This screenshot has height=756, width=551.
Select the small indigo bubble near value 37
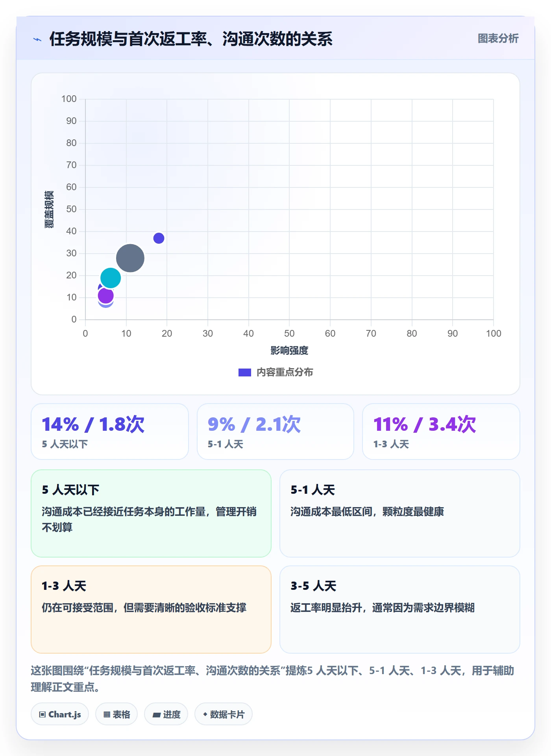tap(159, 238)
